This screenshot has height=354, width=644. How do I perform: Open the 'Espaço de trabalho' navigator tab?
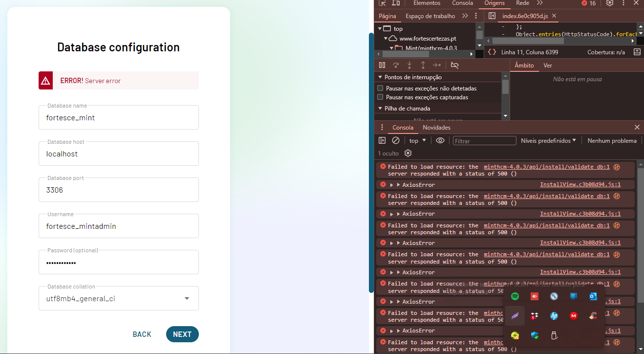tap(430, 16)
